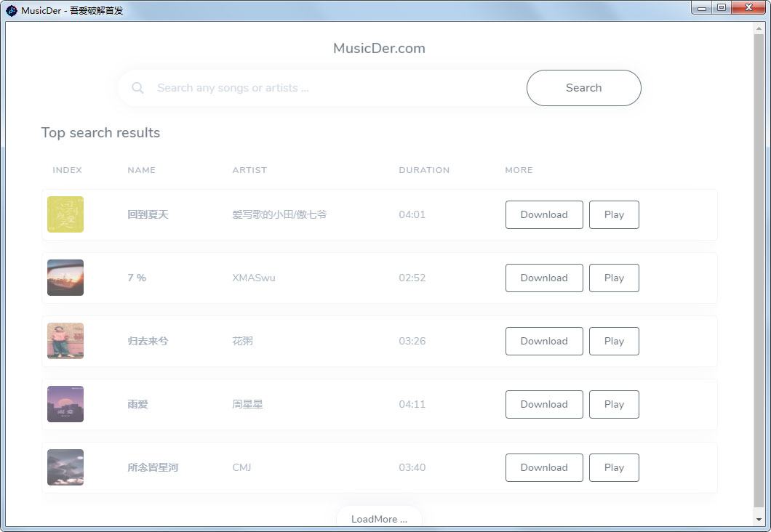
Task: Click the 归去来兮 album cover thumbnail
Action: click(x=65, y=341)
